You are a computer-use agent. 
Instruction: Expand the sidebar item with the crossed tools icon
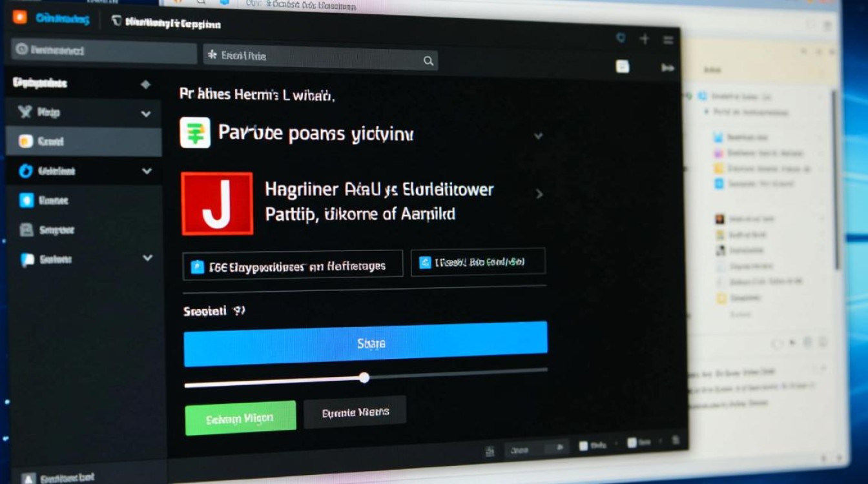145,114
